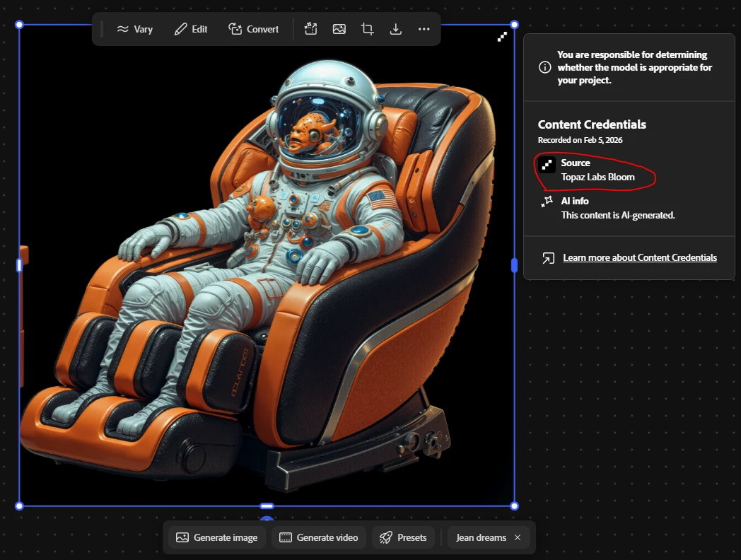Click the Source Topaz Labs icon

547,165
